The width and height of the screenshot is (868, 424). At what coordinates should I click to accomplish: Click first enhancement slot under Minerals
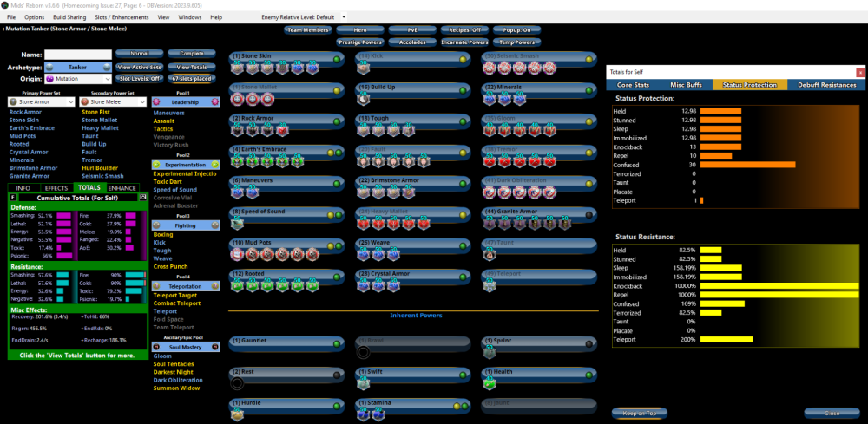[490, 99]
